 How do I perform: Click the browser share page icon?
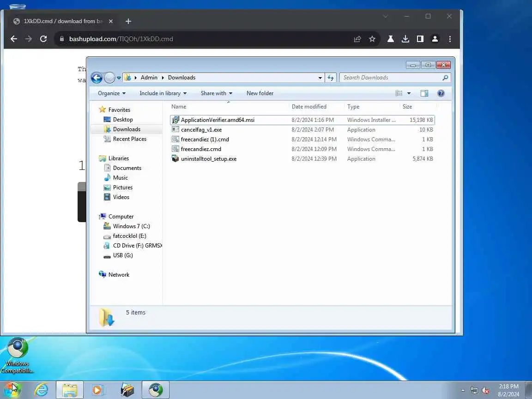(x=357, y=39)
